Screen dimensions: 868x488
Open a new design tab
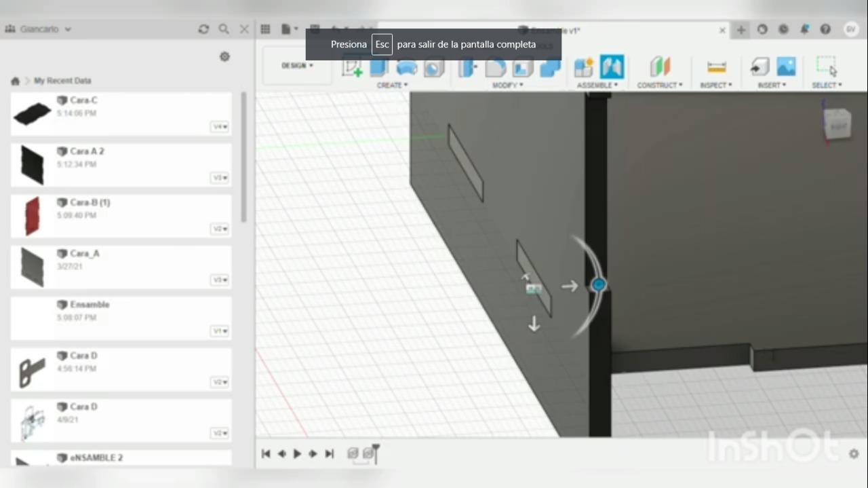pyautogui.click(x=741, y=30)
